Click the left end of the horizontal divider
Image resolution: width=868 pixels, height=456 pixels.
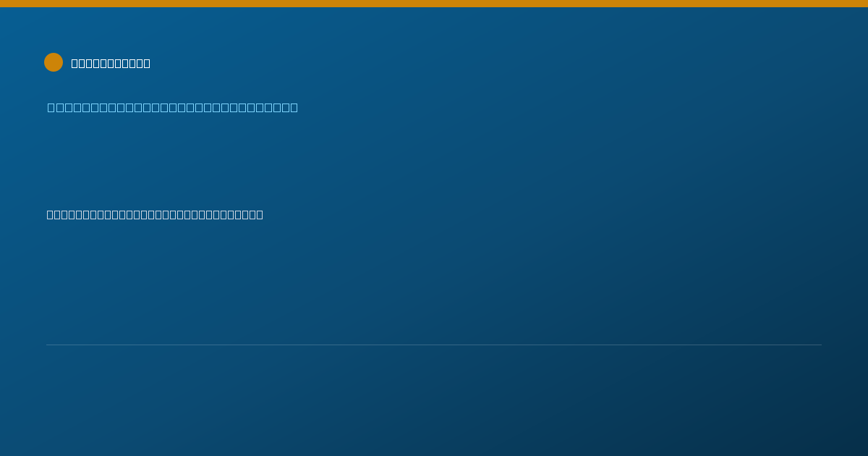pos(48,345)
